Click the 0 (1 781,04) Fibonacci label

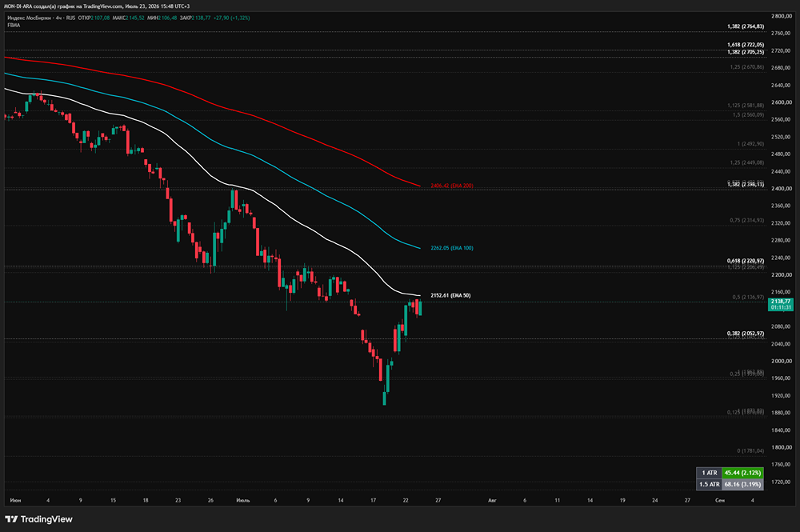[x=750, y=450]
